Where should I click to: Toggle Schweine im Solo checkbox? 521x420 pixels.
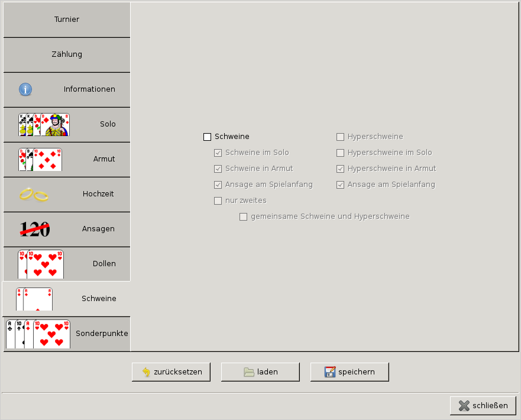(x=218, y=153)
